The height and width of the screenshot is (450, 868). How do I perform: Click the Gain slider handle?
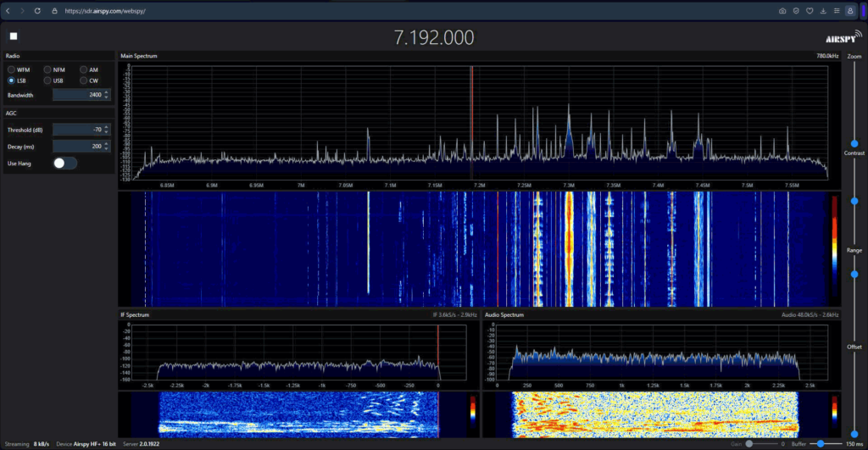point(749,444)
